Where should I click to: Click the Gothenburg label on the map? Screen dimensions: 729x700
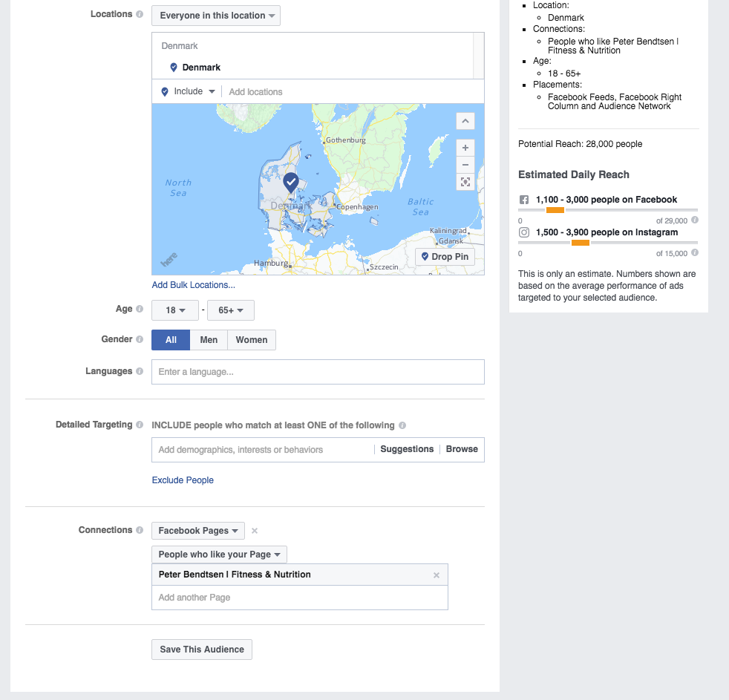point(345,140)
